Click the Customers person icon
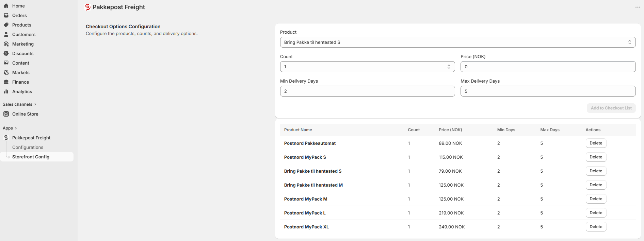644x241 pixels. point(6,34)
